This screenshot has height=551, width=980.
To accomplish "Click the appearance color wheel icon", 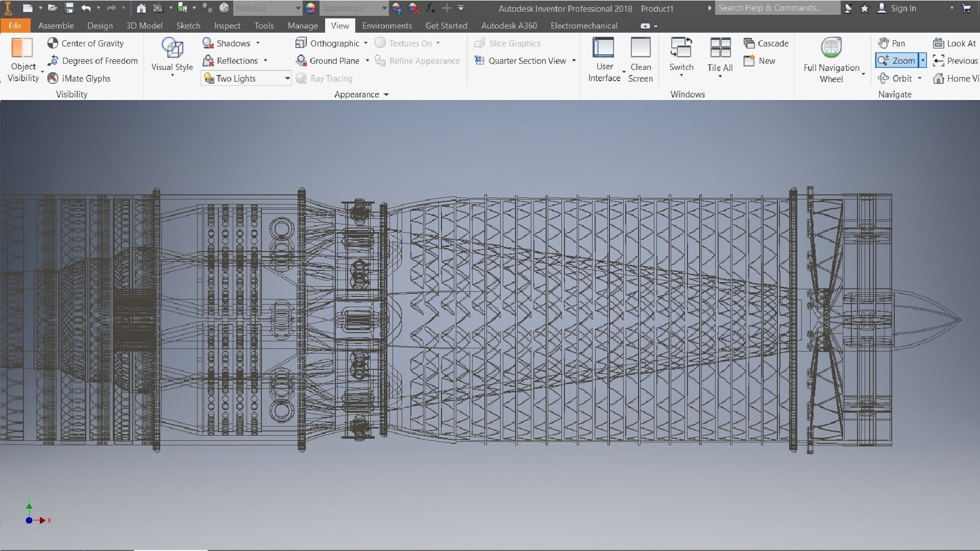I will point(310,8).
